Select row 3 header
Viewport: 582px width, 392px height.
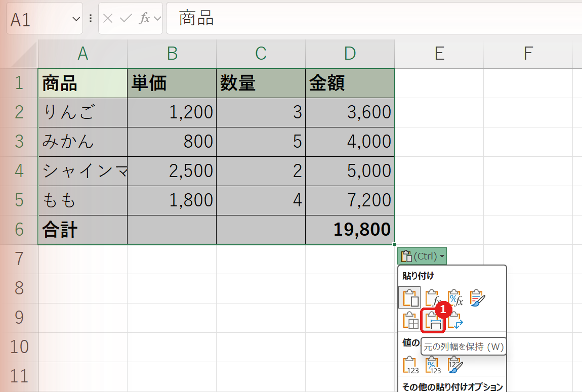pos(19,142)
